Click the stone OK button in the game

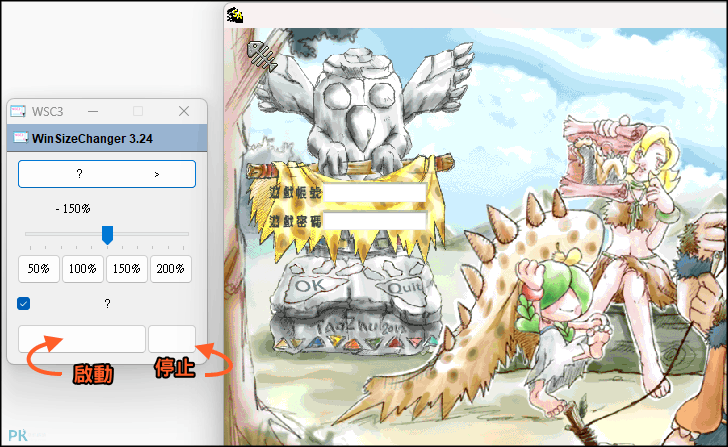point(314,285)
